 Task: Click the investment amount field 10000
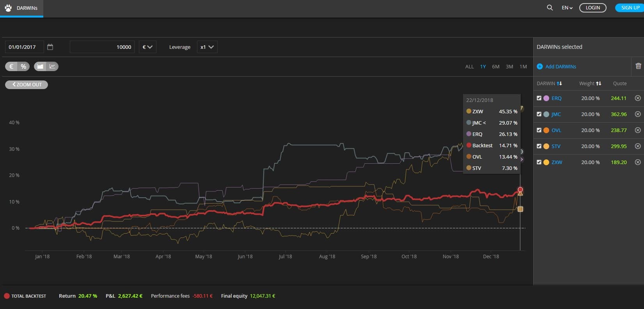pyautogui.click(x=102, y=47)
